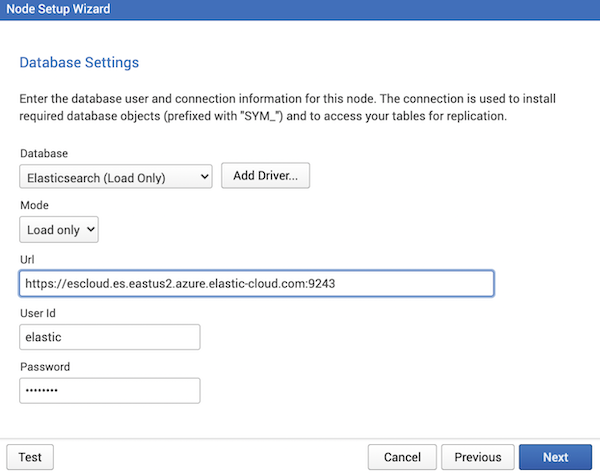This screenshot has height=474, width=600.
Task: Expand the Load only mode dropdown
Action: coord(59,229)
